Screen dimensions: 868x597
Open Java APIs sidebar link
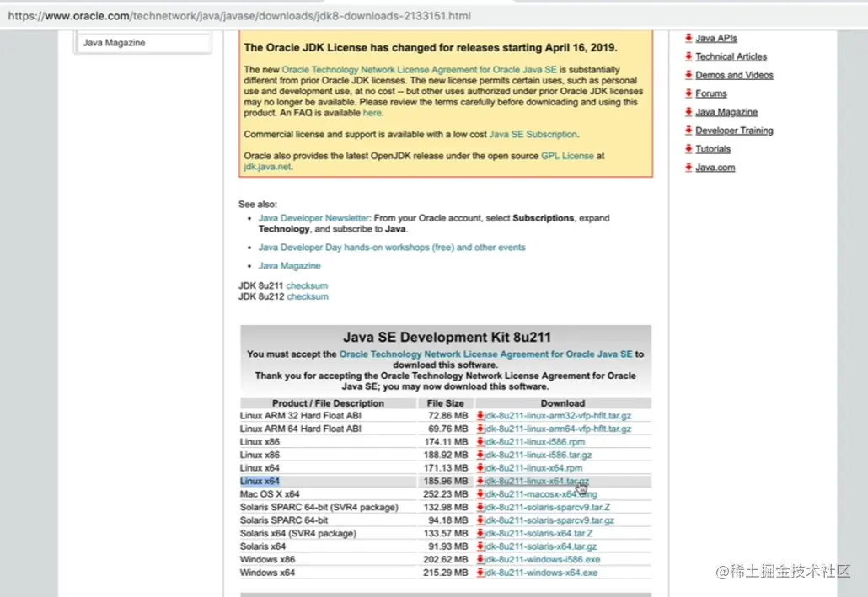(715, 38)
